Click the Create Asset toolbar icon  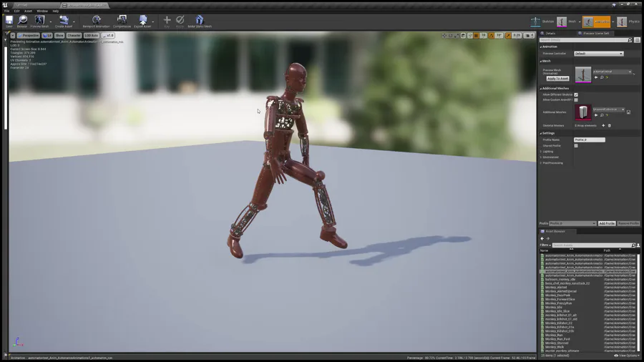(64, 21)
